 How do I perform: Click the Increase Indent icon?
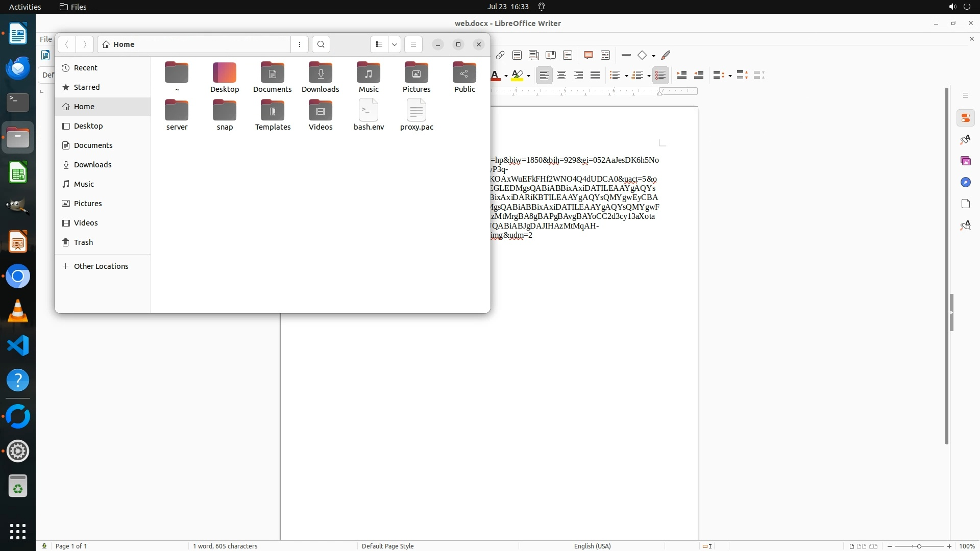pos(682,75)
